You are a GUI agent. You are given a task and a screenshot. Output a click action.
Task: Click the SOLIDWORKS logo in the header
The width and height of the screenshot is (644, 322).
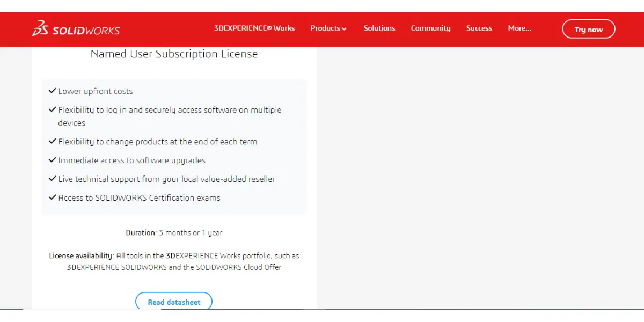point(76,29)
